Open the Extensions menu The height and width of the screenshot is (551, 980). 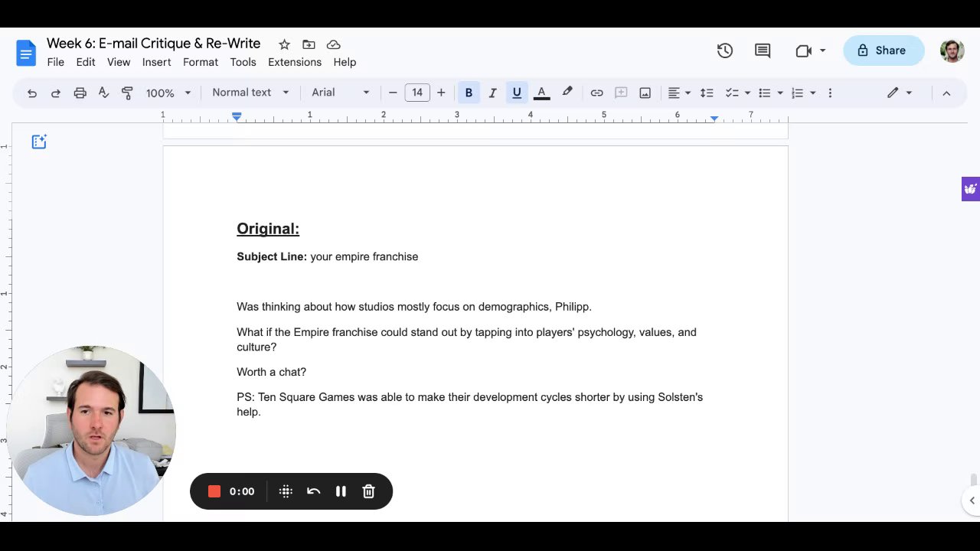tap(295, 62)
